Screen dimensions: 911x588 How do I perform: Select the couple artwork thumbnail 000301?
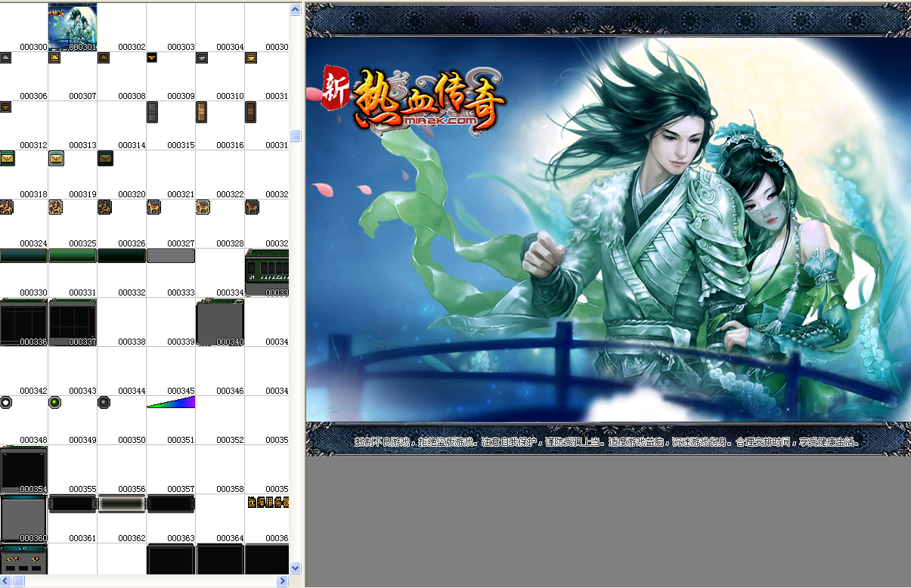(x=73, y=26)
